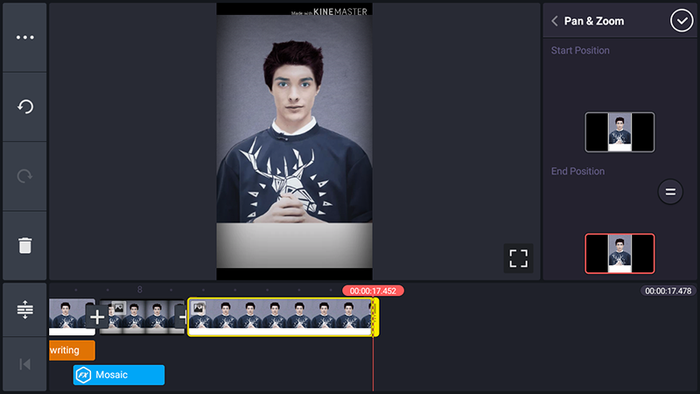Select the second clip with image icon
This screenshot has width=700, height=394.
[142, 317]
